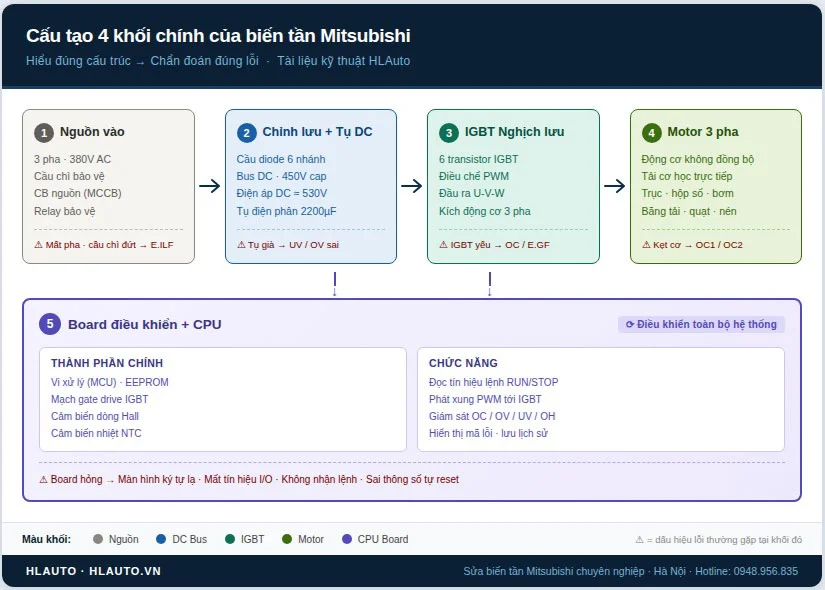Click the Nguồn vào heading
This screenshot has height=590, width=825.
[92, 132]
